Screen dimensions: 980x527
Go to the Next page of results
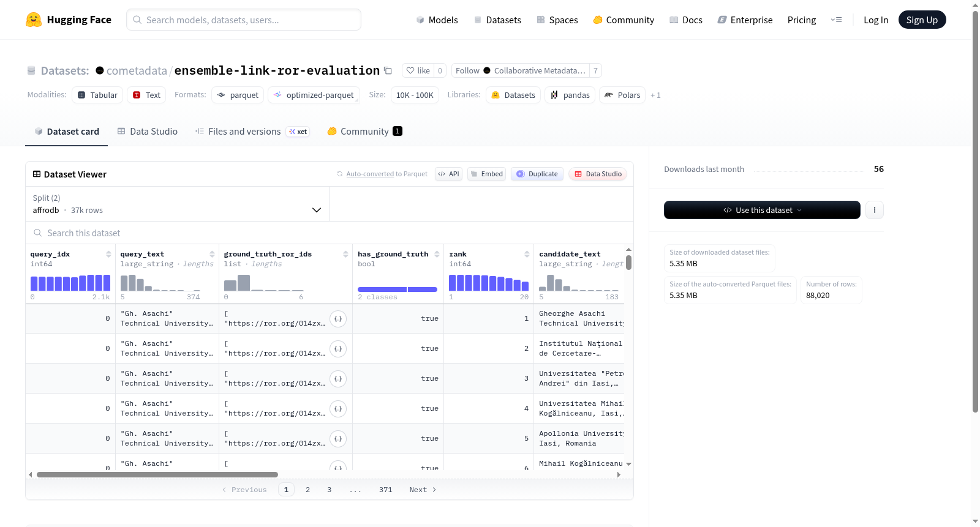(423, 490)
